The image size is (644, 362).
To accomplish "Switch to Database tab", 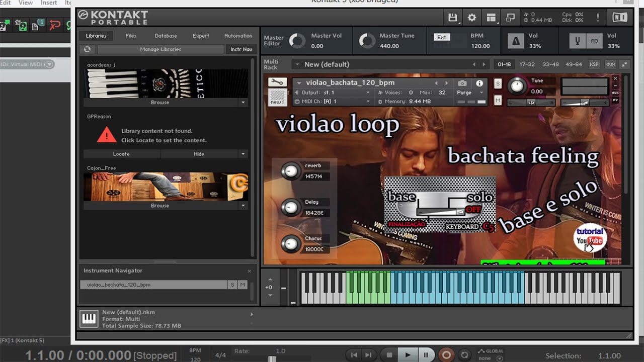I will [x=166, y=36].
